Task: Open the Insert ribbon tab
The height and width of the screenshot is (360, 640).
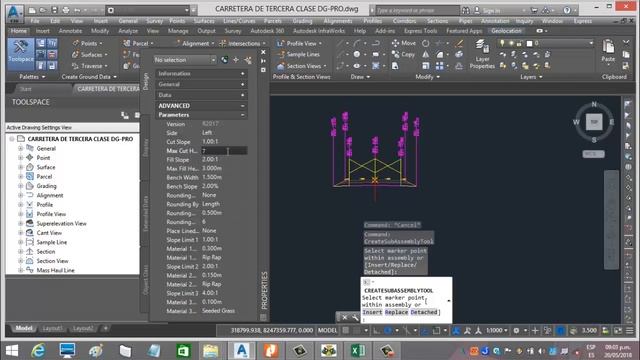Action: pos(42,31)
